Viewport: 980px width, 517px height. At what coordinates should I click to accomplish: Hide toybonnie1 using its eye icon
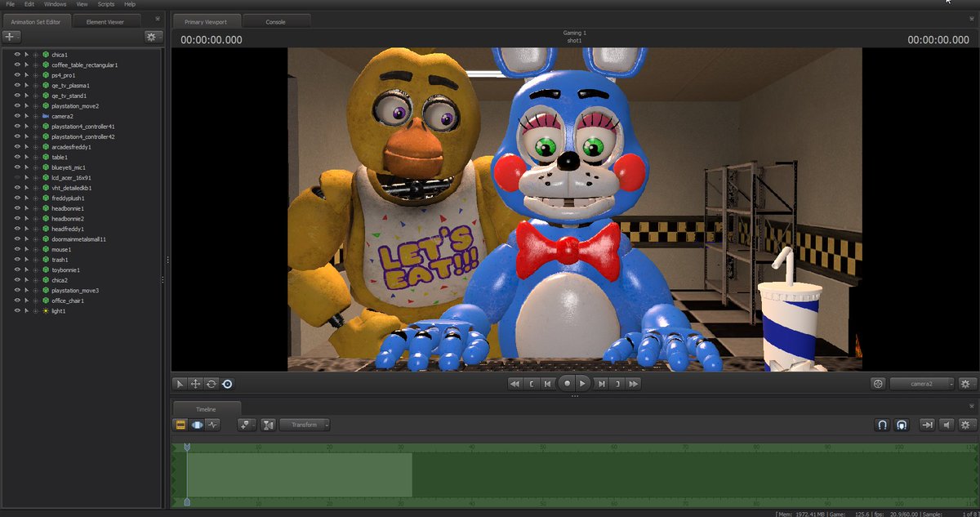16,270
